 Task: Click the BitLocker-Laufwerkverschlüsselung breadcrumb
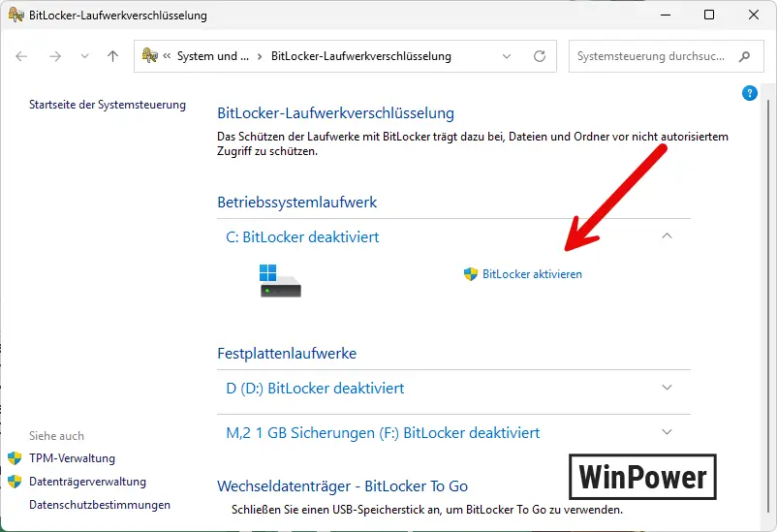(x=360, y=56)
